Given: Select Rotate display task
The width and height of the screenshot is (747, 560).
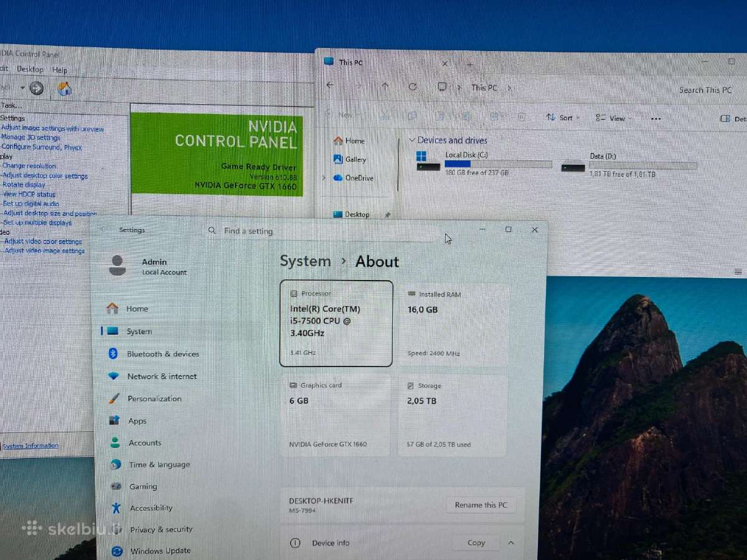Looking at the screenshot, I should (x=24, y=185).
